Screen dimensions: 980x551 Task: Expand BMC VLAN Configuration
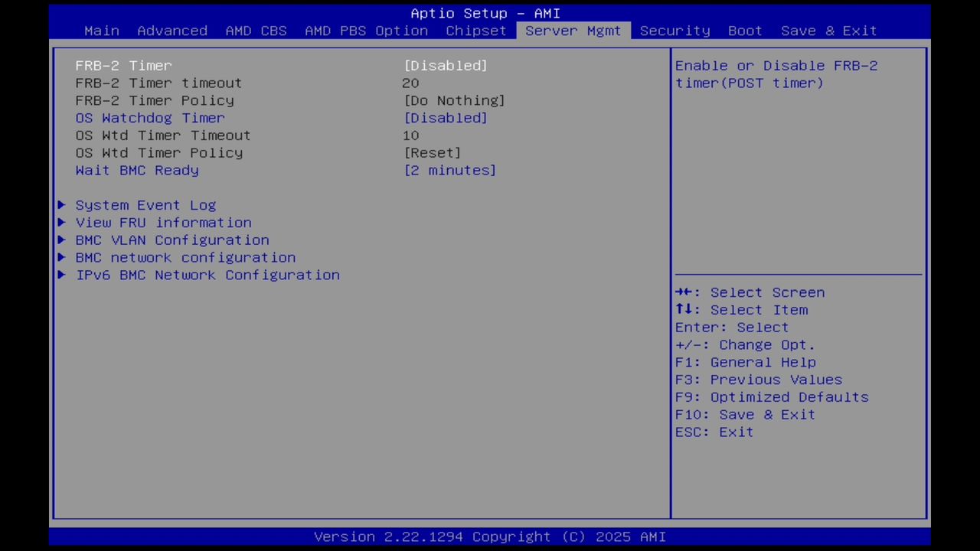pos(171,240)
